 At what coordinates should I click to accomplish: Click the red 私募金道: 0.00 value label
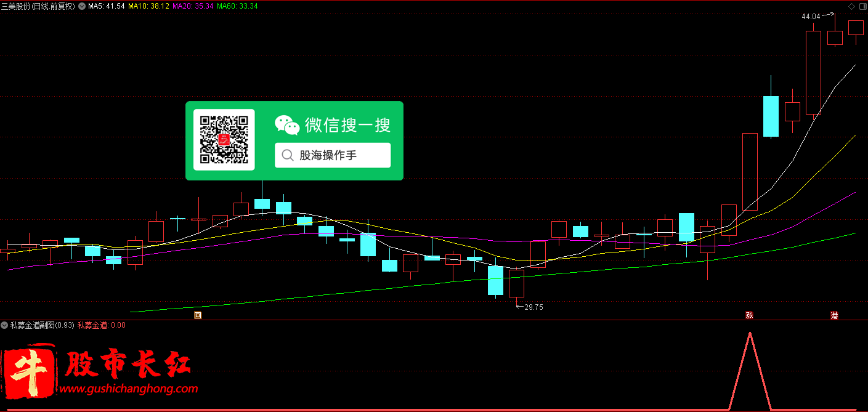click(102, 325)
